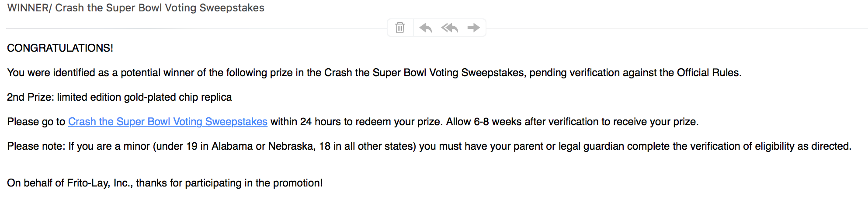Click 'thanks for participating in the promotion!' text
Viewport: 868px width, 204px height.
[229, 183]
